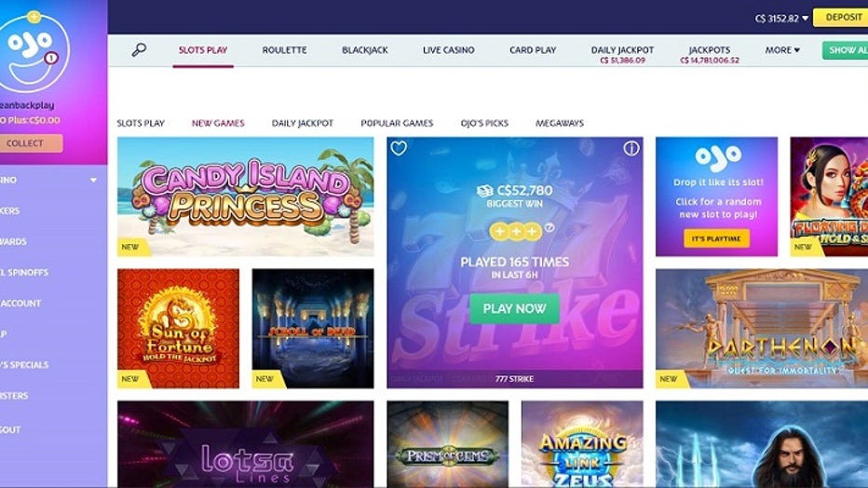Viewport: 868px width, 488px height.
Task: Expand the MORE navigation dropdown
Action: (782, 49)
